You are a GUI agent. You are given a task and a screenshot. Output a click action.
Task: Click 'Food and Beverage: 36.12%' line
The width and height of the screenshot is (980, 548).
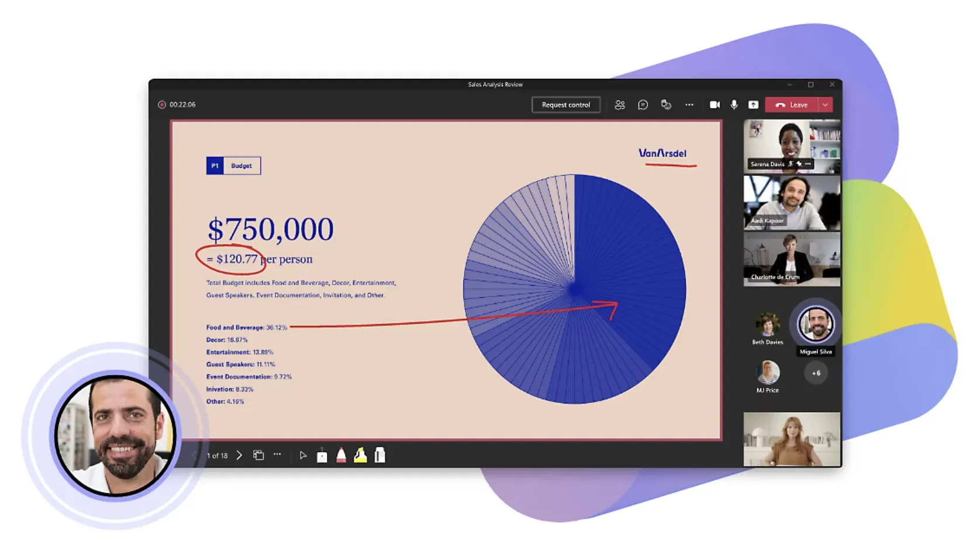pos(247,328)
